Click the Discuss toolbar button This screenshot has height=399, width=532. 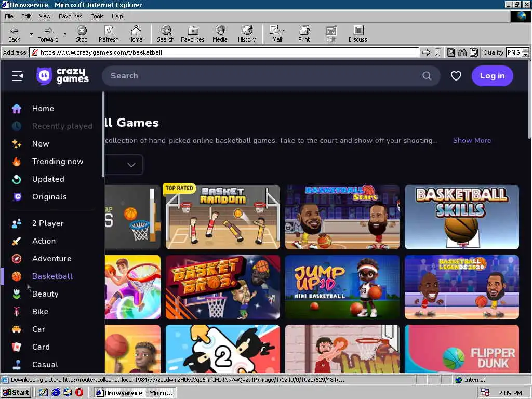[357, 34]
